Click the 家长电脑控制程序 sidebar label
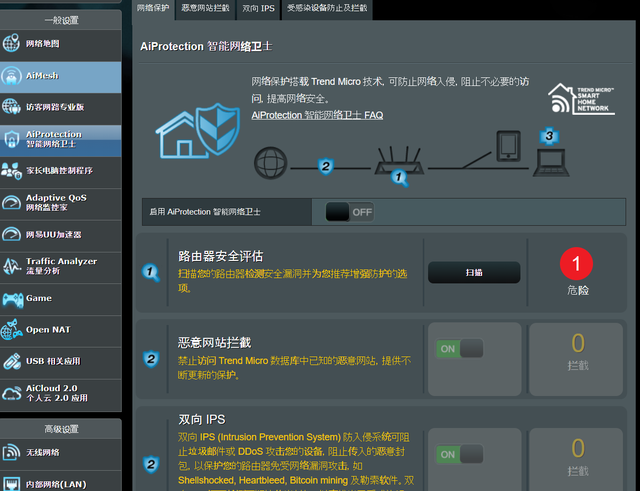 point(59,171)
